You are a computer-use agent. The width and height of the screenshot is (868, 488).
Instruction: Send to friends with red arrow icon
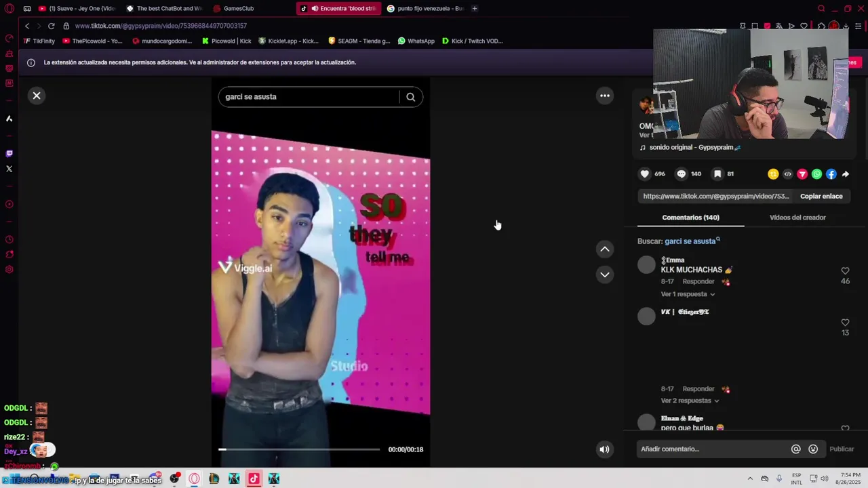802,174
